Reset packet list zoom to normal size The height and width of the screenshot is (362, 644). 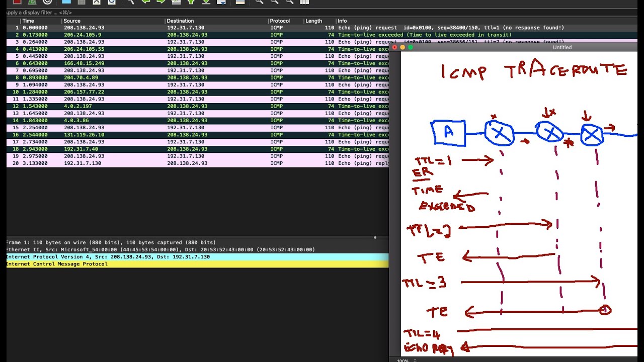coord(290,3)
